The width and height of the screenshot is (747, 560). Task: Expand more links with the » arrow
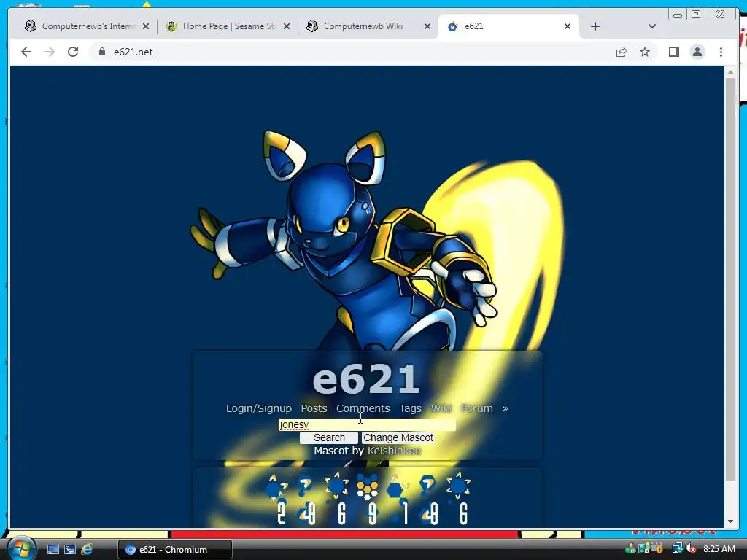pyautogui.click(x=505, y=408)
